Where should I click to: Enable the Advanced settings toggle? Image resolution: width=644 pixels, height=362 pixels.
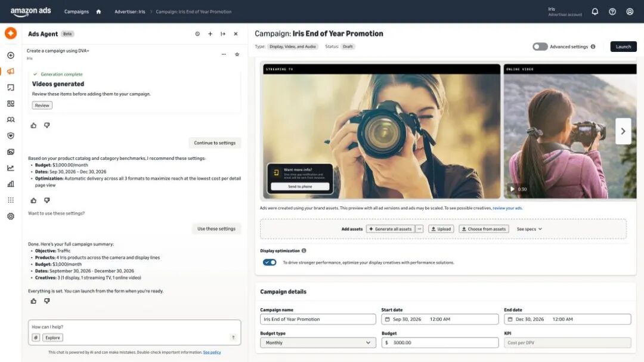[540, 47]
